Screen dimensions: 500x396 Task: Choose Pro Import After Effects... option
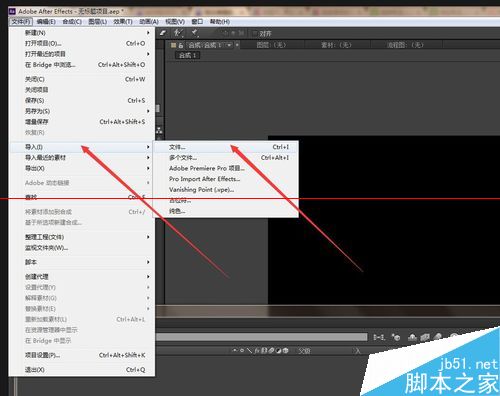[226, 179]
